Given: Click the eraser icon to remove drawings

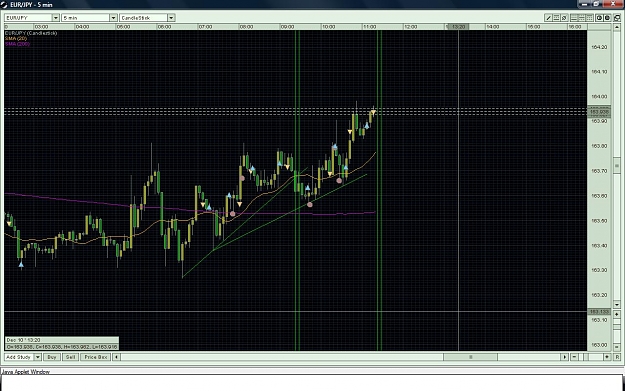Looking at the screenshot, I should coord(564,18).
